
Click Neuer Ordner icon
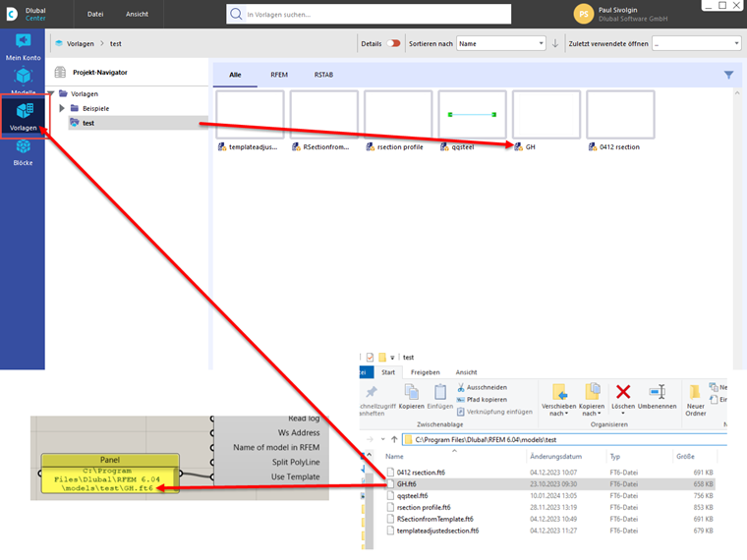pos(695,400)
